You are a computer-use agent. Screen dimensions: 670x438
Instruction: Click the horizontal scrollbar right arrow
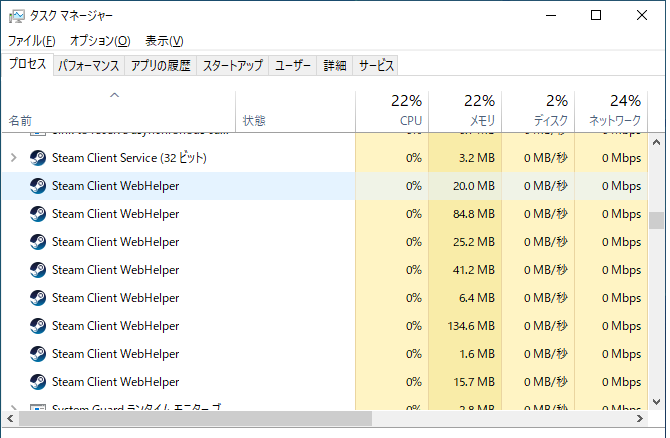tap(640, 418)
